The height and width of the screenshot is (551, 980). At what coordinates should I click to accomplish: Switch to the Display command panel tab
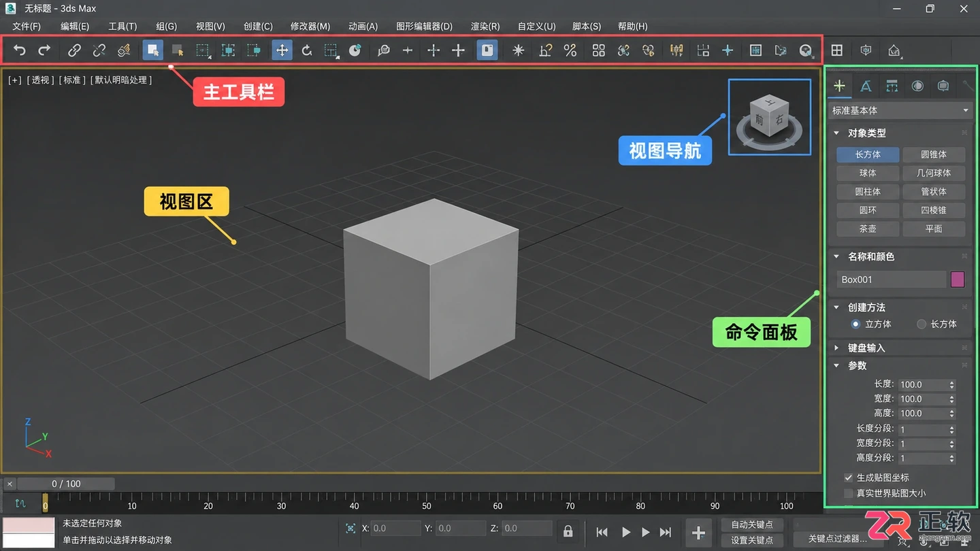click(943, 86)
